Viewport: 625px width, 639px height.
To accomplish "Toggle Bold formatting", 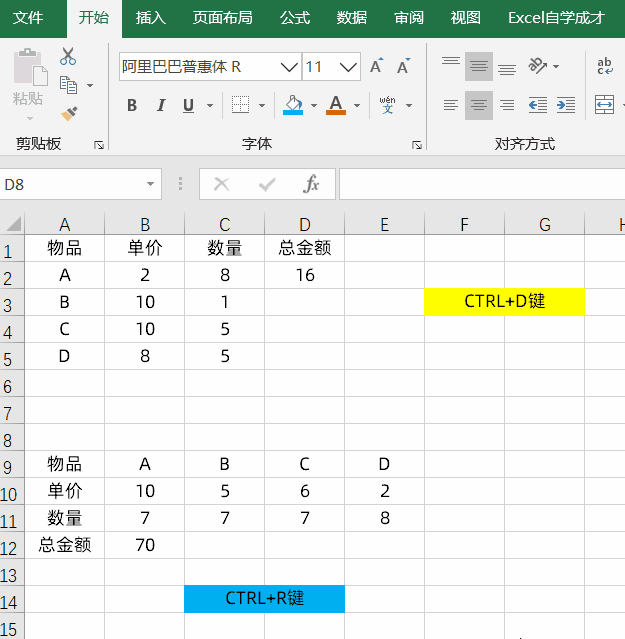I will 132,105.
